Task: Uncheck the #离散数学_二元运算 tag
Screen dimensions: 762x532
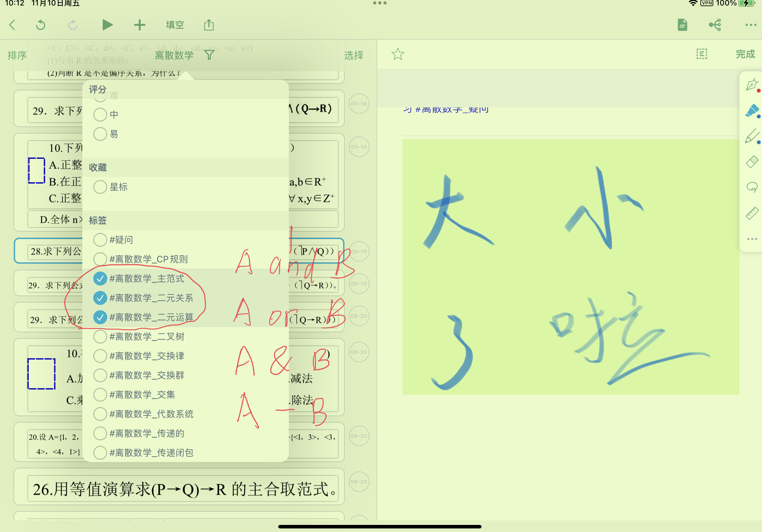Action: [x=100, y=317]
